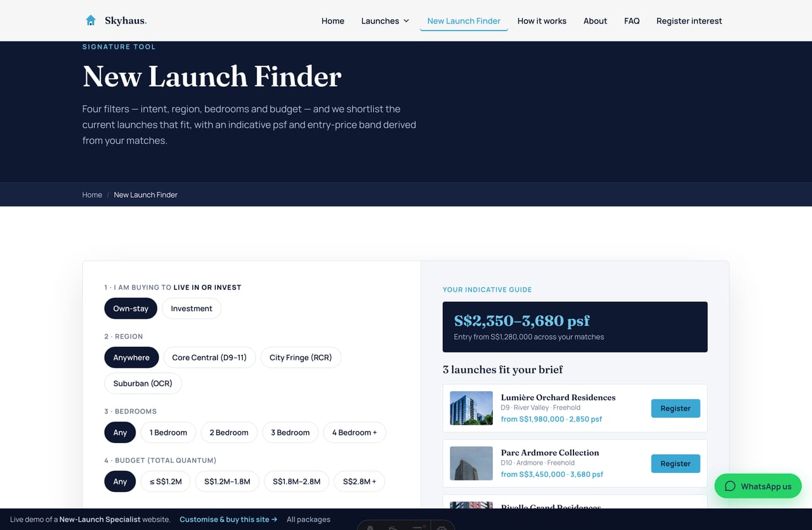Set budget to S$1.2M–1.8M
The width and height of the screenshot is (812, 530).
pyautogui.click(x=227, y=481)
